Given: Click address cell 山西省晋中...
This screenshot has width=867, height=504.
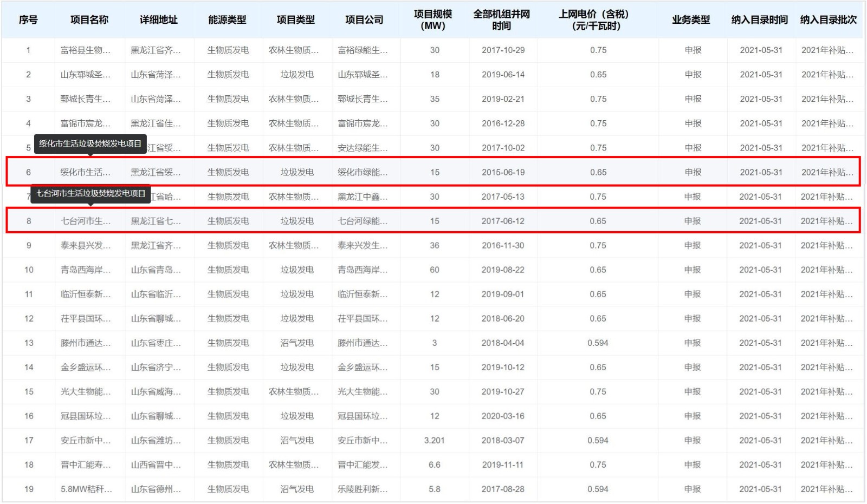Looking at the screenshot, I should pos(156,464).
